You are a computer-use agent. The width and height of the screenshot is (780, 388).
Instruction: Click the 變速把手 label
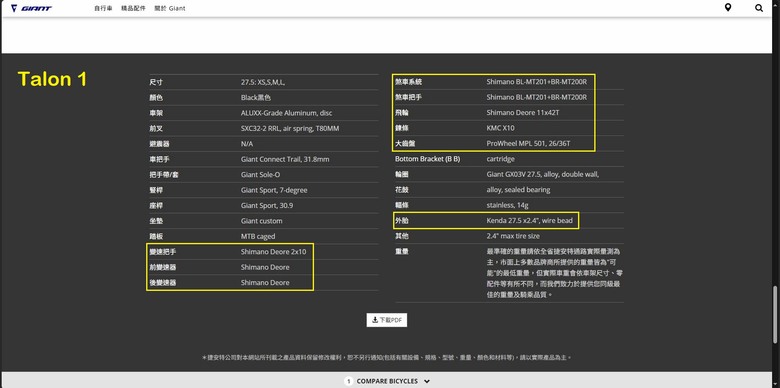click(x=163, y=252)
